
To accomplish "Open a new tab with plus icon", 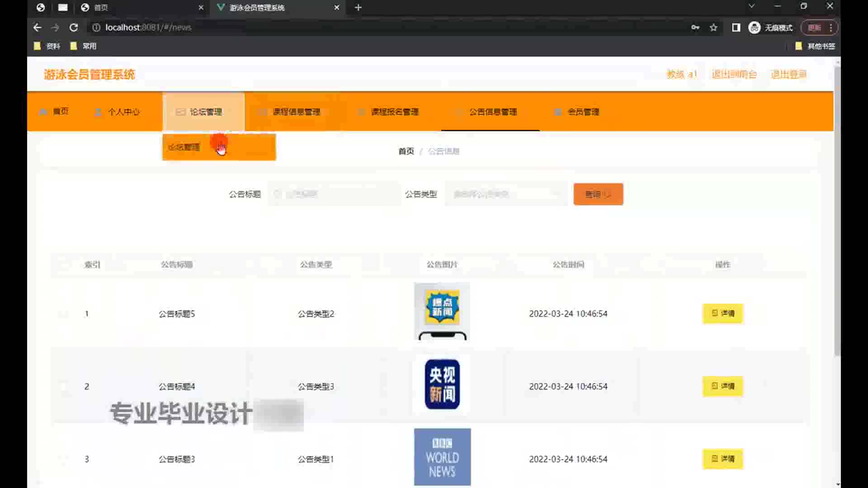I will (x=358, y=8).
